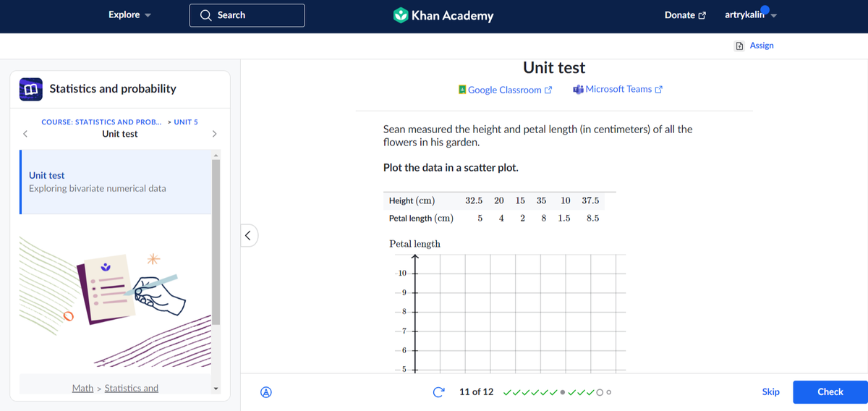This screenshot has height=411, width=868.
Task: Open the Donate link
Action: (x=684, y=15)
